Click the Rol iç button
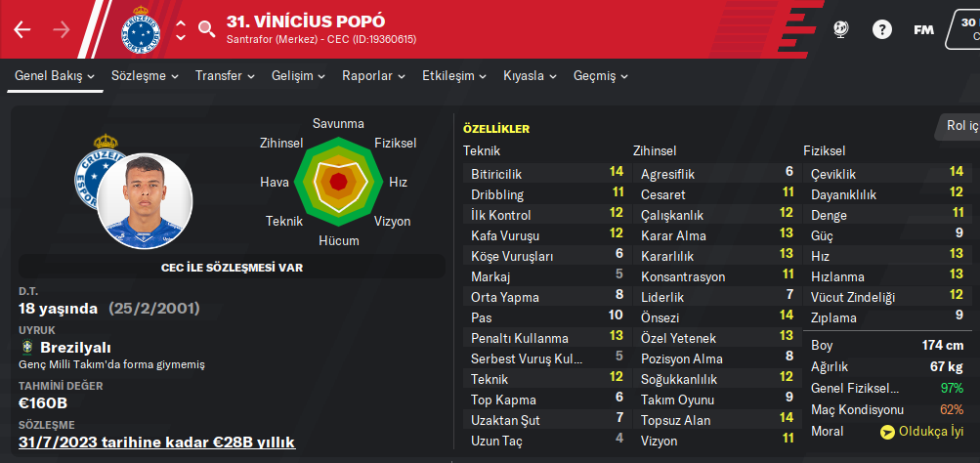The height and width of the screenshot is (463, 980). (x=959, y=126)
